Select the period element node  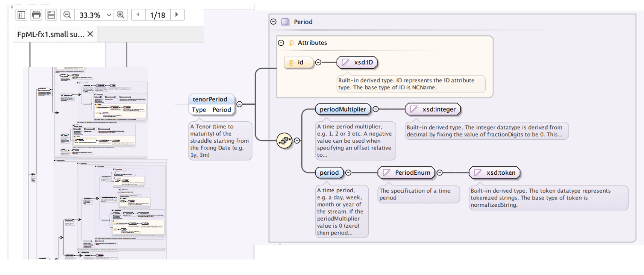(329, 173)
